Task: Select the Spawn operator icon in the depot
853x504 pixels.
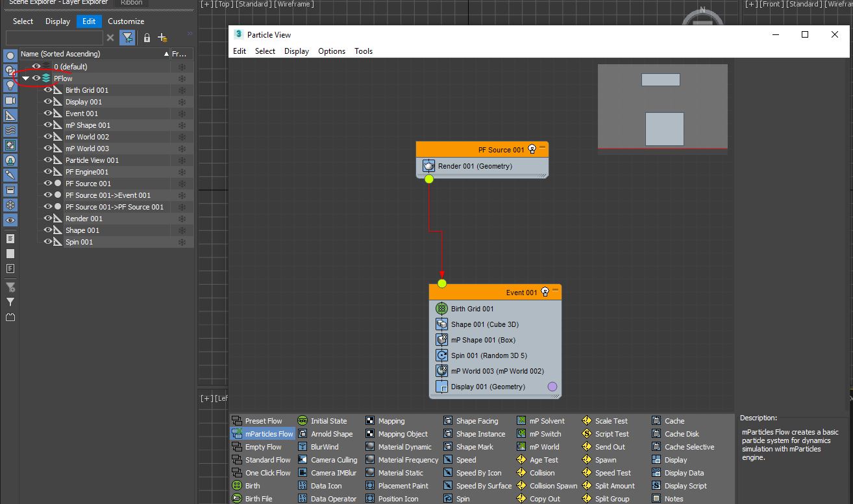Action: pyautogui.click(x=588, y=459)
